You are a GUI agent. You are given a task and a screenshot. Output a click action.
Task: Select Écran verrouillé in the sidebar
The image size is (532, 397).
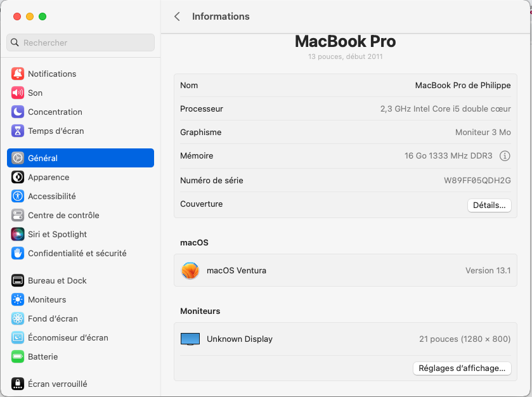click(81, 384)
